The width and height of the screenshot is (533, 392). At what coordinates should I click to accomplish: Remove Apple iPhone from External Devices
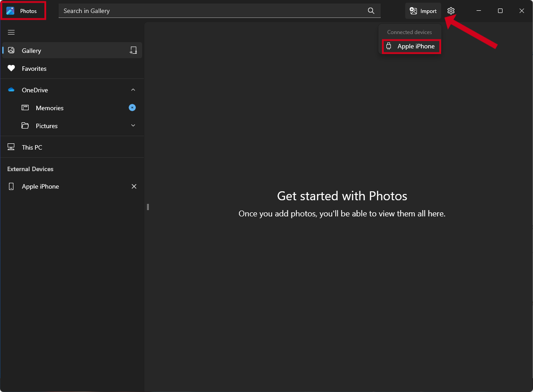[134, 186]
